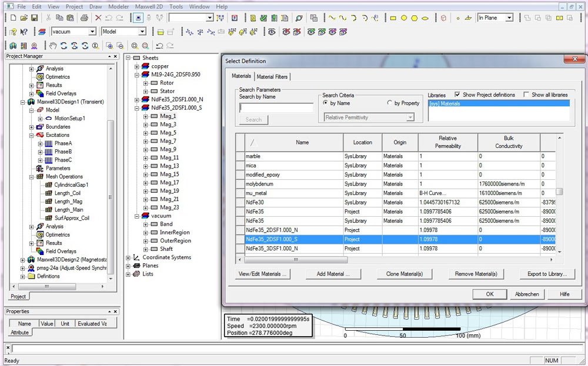Click the Search by Name input field
The height and width of the screenshot is (366, 588).
click(x=276, y=108)
